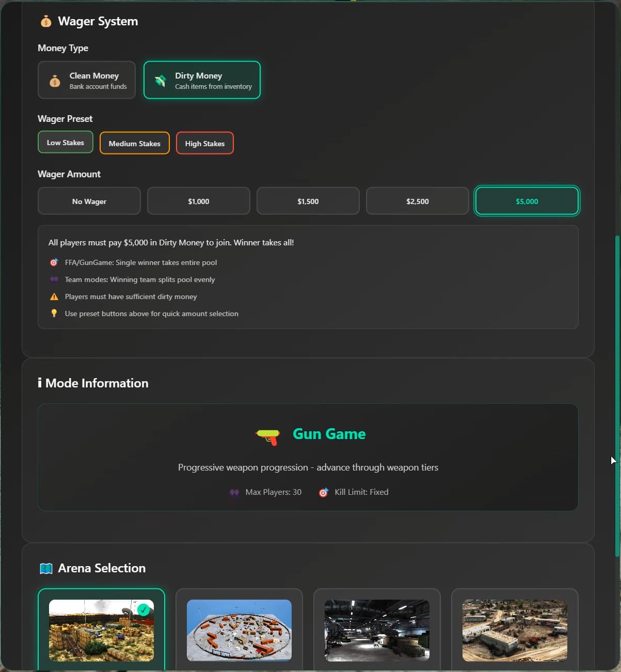The height and width of the screenshot is (672, 621).
Task: Click the Gun Game mode title
Action: 329,434
